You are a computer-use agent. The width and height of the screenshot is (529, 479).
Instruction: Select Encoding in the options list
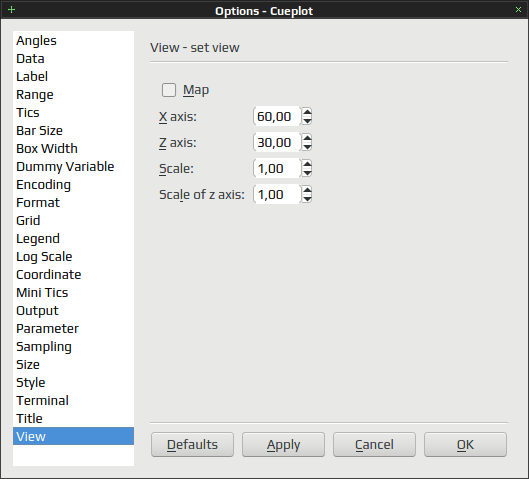point(73,184)
